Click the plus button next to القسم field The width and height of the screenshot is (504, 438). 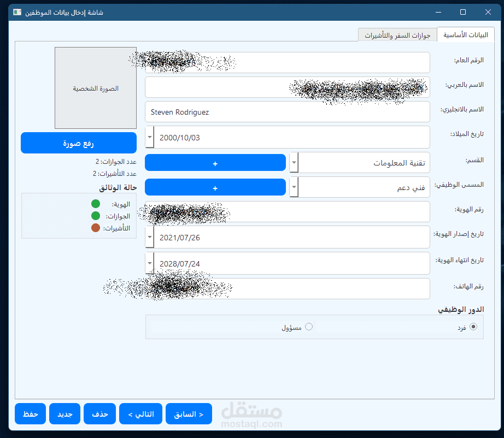coord(215,162)
